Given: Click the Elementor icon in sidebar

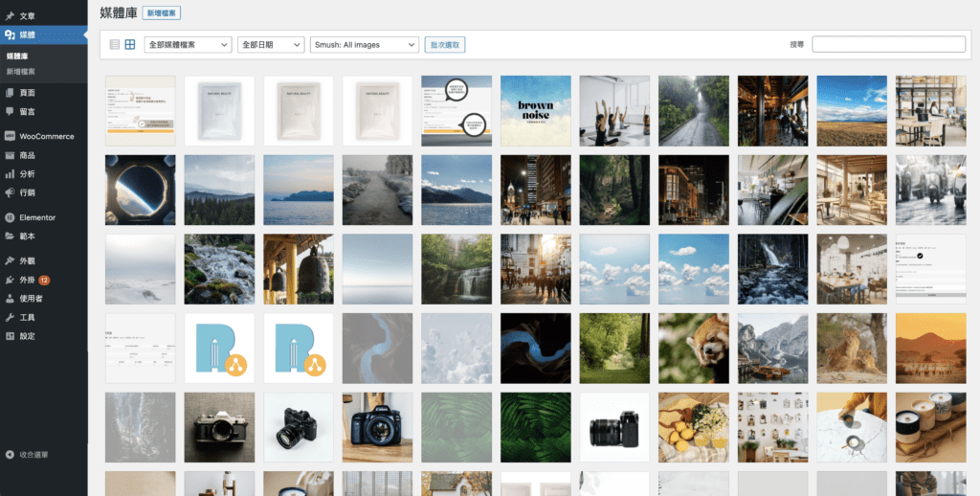Looking at the screenshot, I should (x=10, y=217).
